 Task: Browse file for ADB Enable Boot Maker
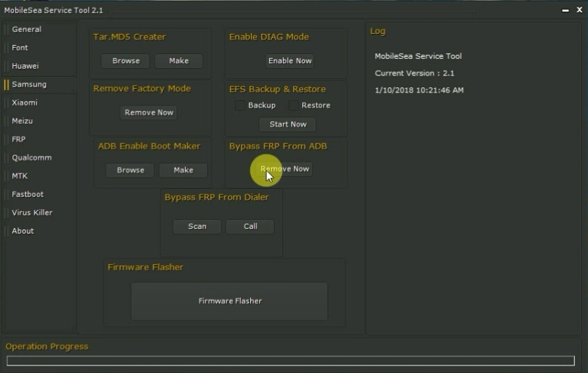(130, 170)
